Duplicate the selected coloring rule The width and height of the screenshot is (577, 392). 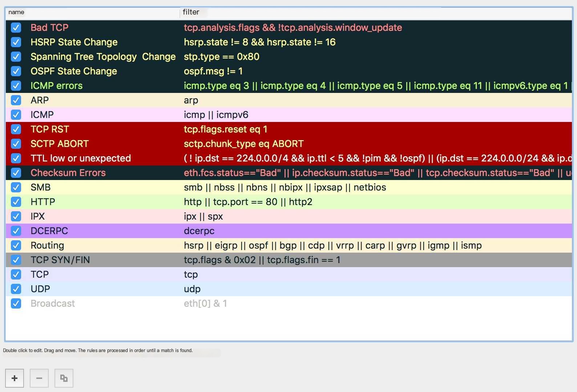pos(64,378)
